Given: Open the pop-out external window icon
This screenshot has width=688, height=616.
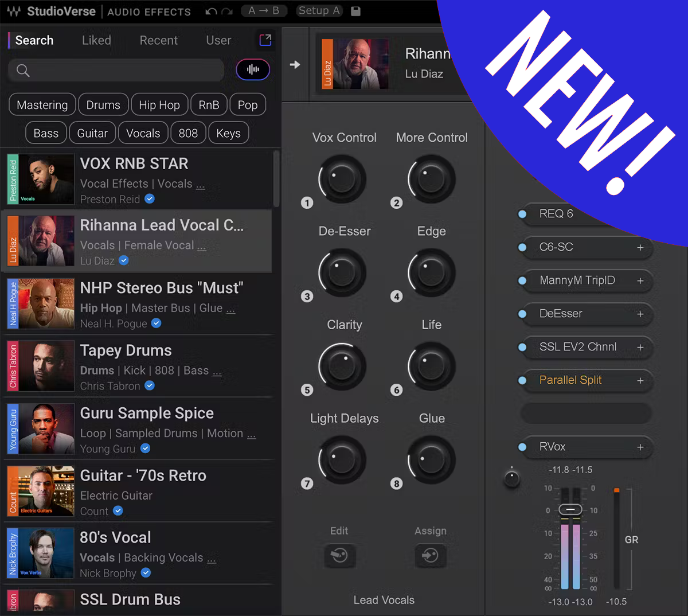Looking at the screenshot, I should click(x=265, y=40).
